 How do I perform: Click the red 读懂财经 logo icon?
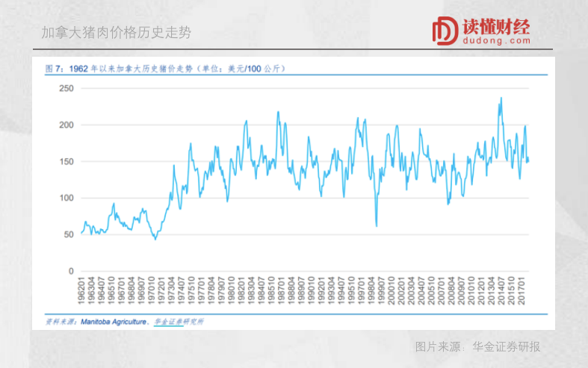click(x=445, y=31)
